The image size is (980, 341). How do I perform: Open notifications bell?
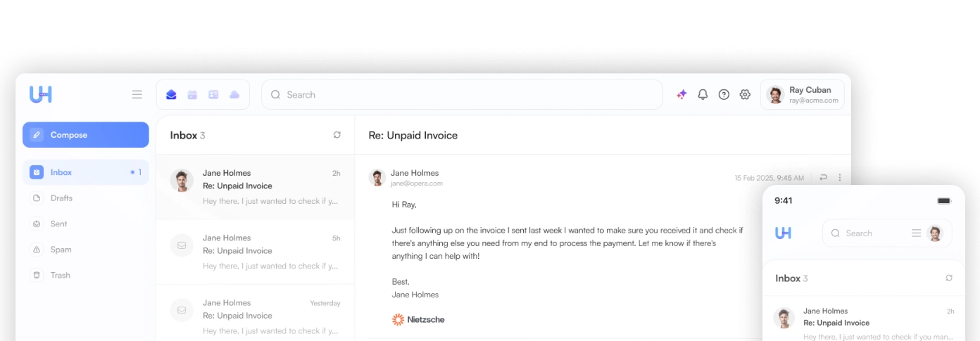tap(703, 94)
